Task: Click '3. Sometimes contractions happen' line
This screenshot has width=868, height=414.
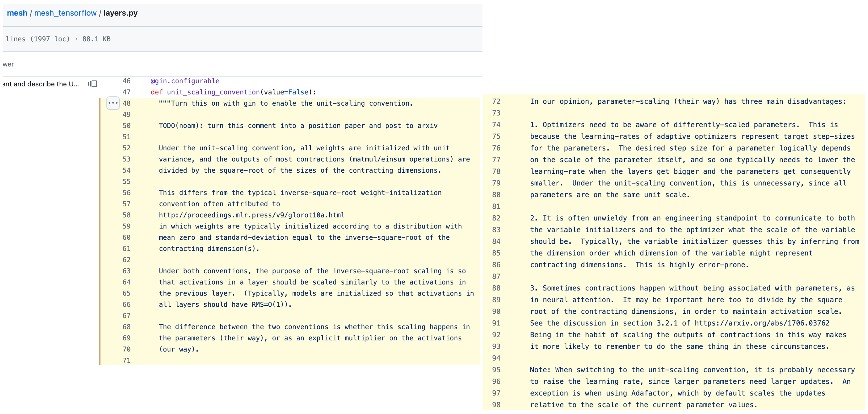Action: [x=692, y=288]
